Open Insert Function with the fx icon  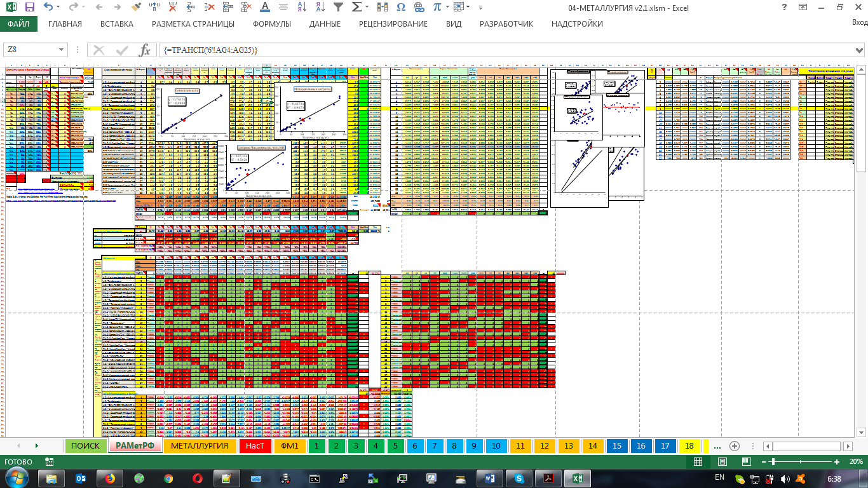click(x=145, y=50)
